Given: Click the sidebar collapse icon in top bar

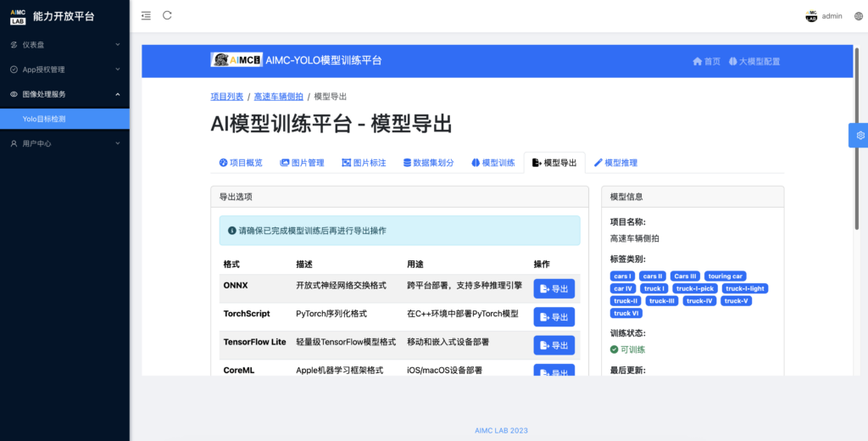Looking at the screenshot, I should click(146, 15).
